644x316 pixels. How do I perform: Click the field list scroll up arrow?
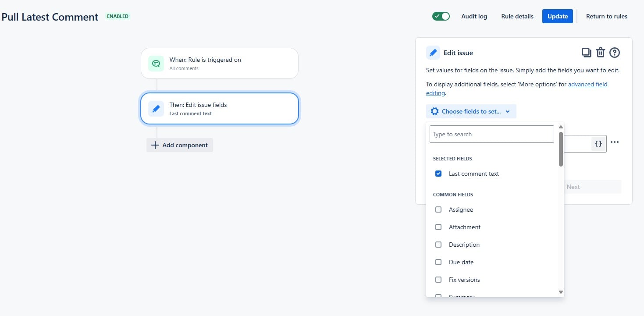point(561,127)
